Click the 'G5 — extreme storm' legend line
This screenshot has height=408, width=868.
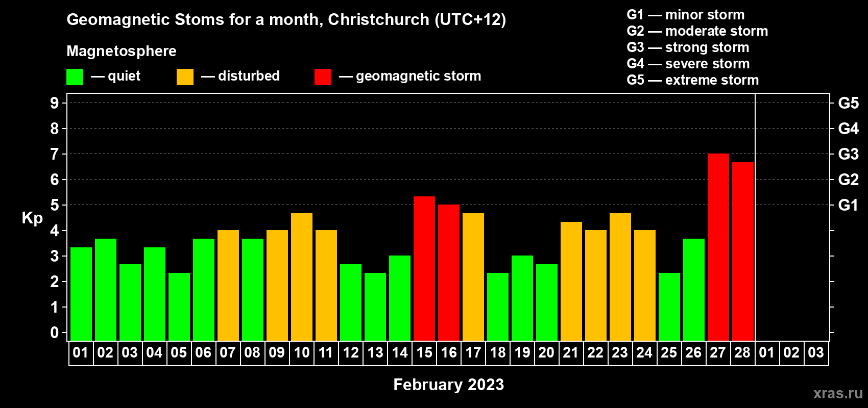(693, 80)
